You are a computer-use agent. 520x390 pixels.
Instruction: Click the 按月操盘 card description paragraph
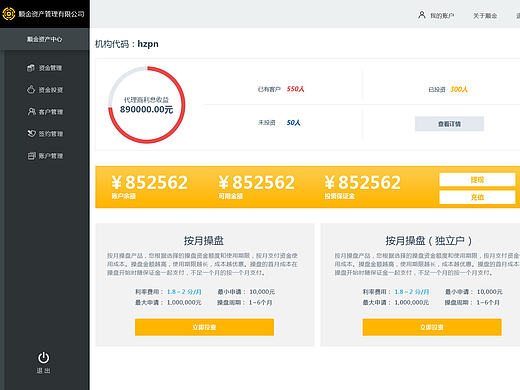pos(202,264)
